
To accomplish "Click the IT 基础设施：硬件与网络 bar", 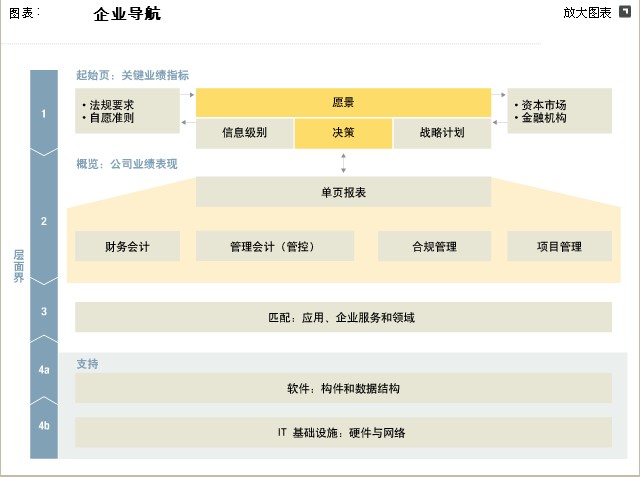I will [x=343, y=433].
